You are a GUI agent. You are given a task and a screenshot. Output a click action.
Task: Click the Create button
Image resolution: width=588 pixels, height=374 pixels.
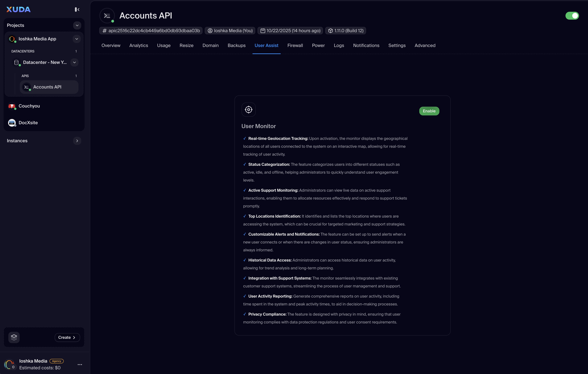(x=67, y=337)
